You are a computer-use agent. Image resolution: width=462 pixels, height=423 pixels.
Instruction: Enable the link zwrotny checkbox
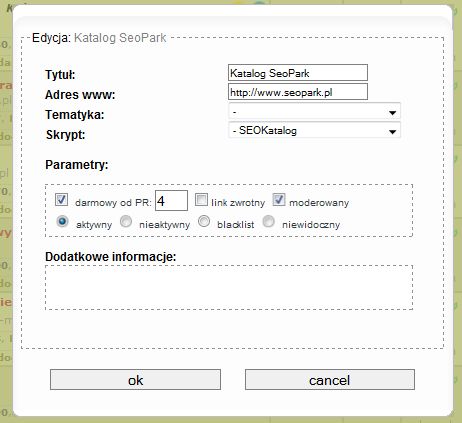tap(201, 200)
